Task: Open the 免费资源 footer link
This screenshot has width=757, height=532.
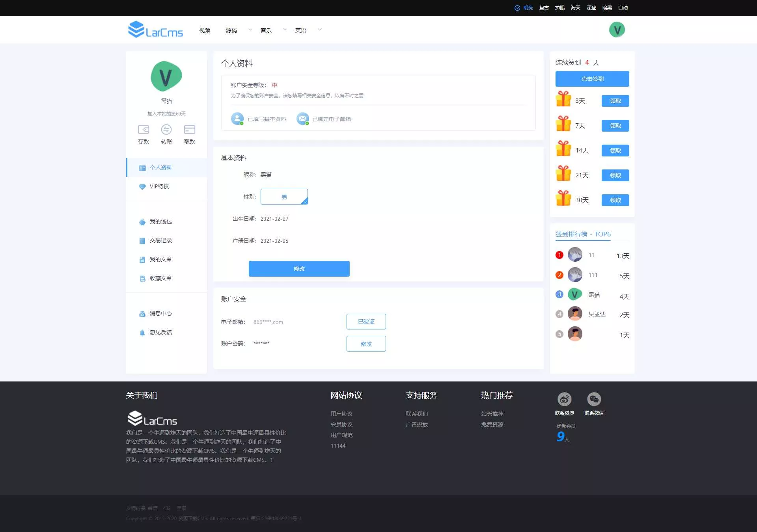Action: [x=492, y=424]
